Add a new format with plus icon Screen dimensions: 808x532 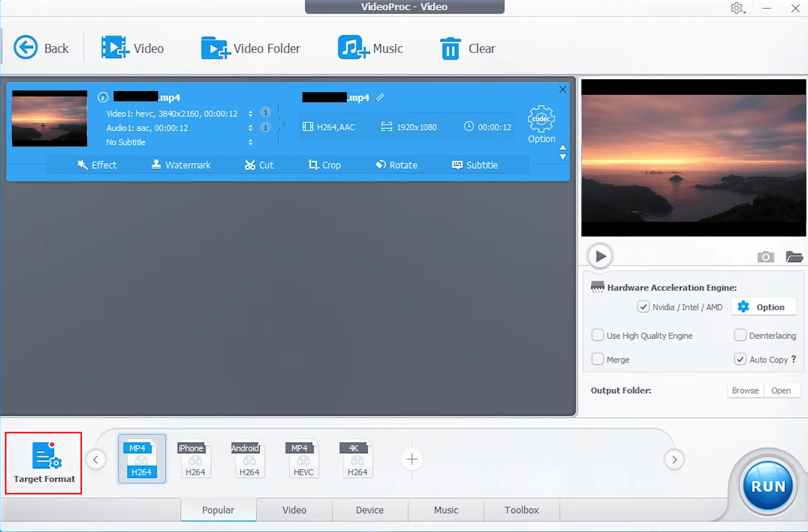click(412, 459)
